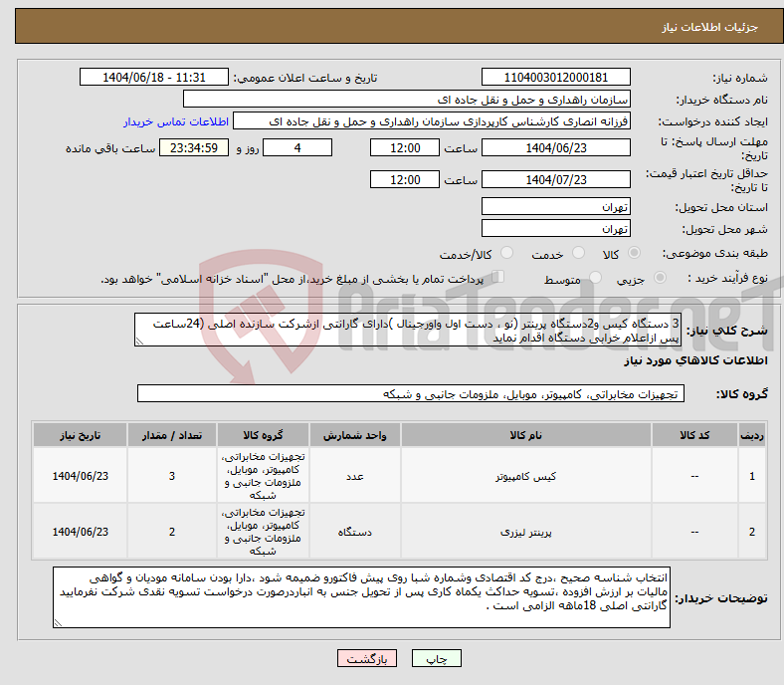This screenshot has height=685, width=784.
Task: Click the چاپ print button
Action: pyautogui.click(x=437, y=658)
